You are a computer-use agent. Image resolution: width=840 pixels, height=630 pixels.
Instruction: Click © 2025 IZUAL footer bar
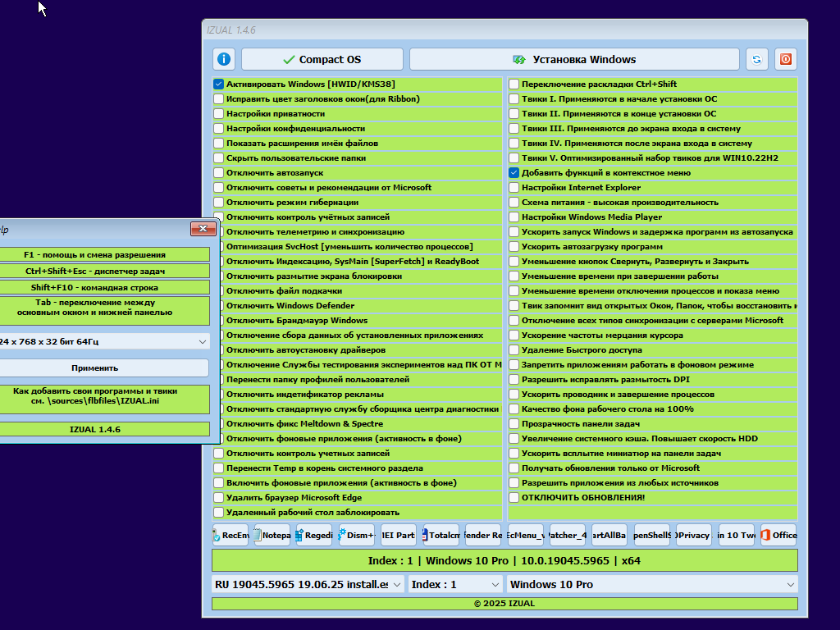click(504, 604)
